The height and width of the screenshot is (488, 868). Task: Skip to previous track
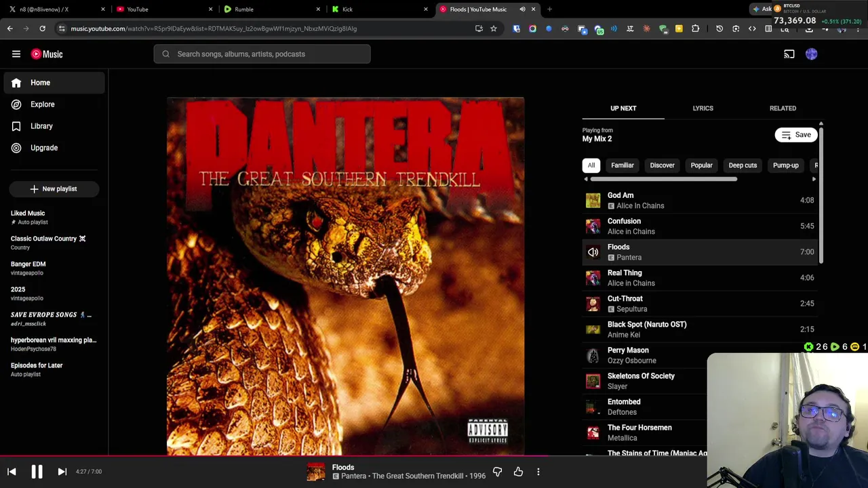click(x=12, y=472)
